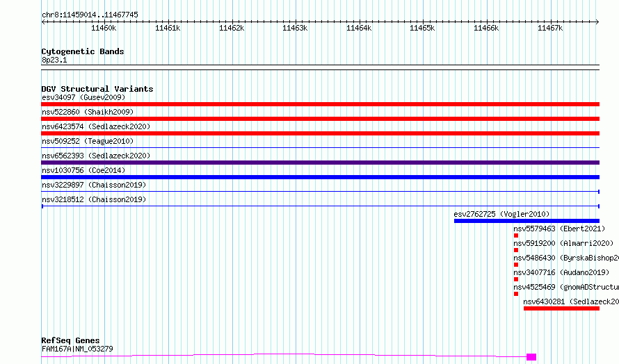This screenshot has width=619, height=364.
Task: Open the nsv4525469 gnomAD variant label
Action: [566, 287]
